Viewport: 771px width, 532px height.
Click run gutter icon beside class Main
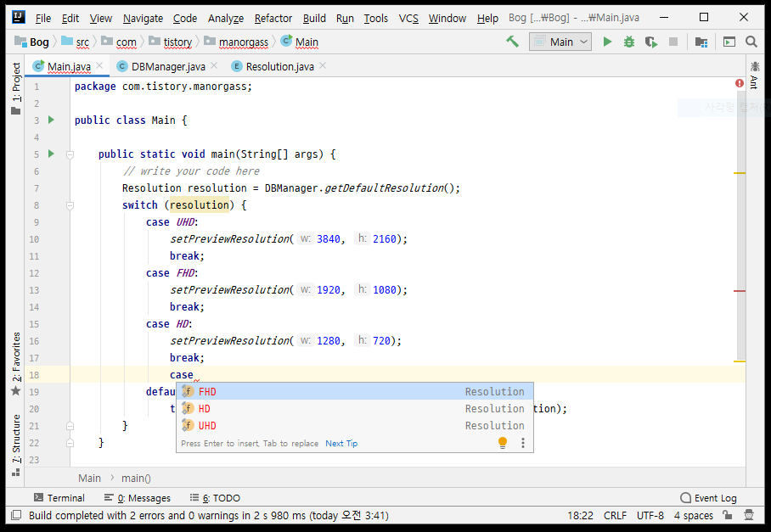(51, 120)
